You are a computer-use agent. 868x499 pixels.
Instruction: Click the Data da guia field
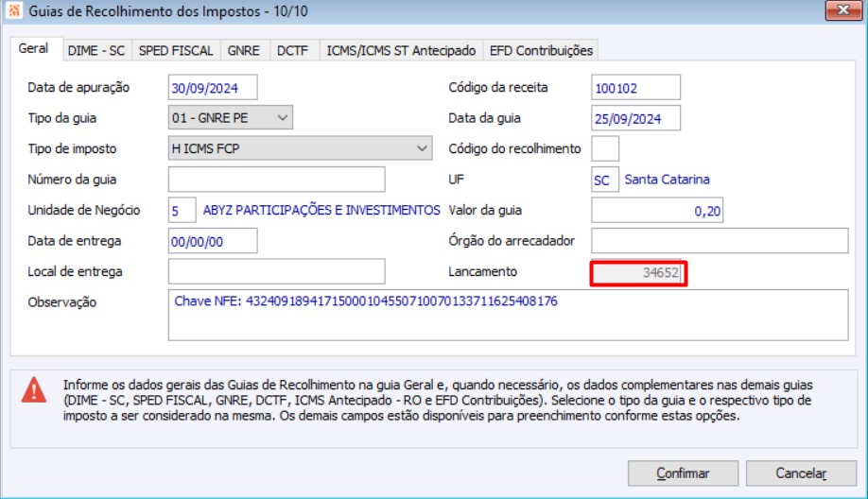tap(636, 118)
